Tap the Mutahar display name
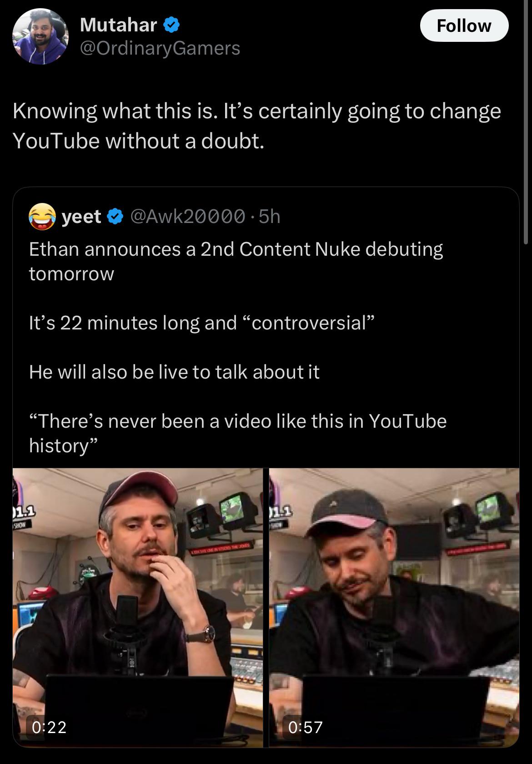Screen dimensions: 532x764 [118, 25]
